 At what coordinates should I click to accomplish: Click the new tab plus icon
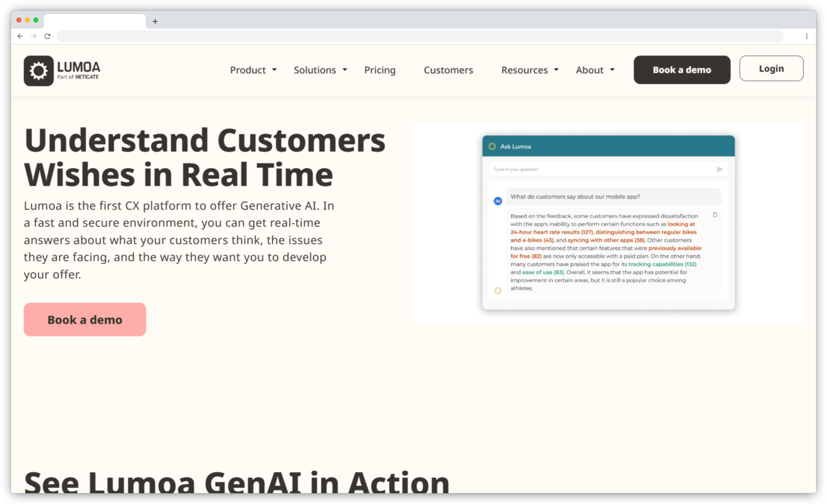155,21
